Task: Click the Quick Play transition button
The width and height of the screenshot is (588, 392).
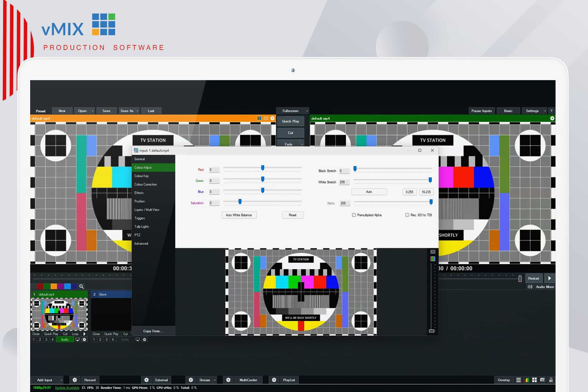Action: click(x=290, y=121)
